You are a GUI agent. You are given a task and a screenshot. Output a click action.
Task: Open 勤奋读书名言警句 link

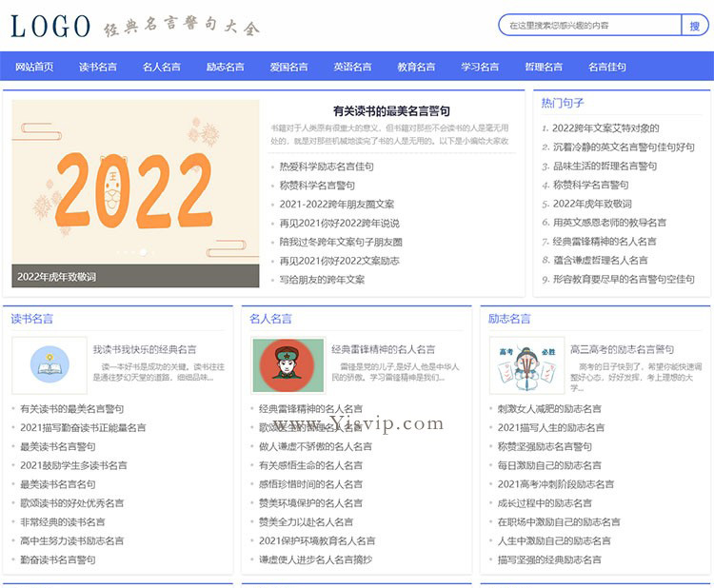(x=58, y=559)
